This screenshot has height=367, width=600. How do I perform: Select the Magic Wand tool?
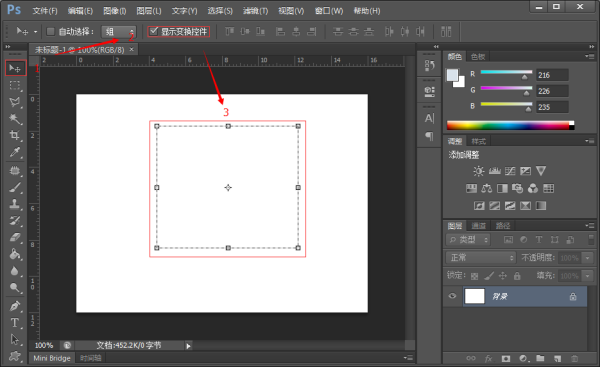[x=15, y=119]
